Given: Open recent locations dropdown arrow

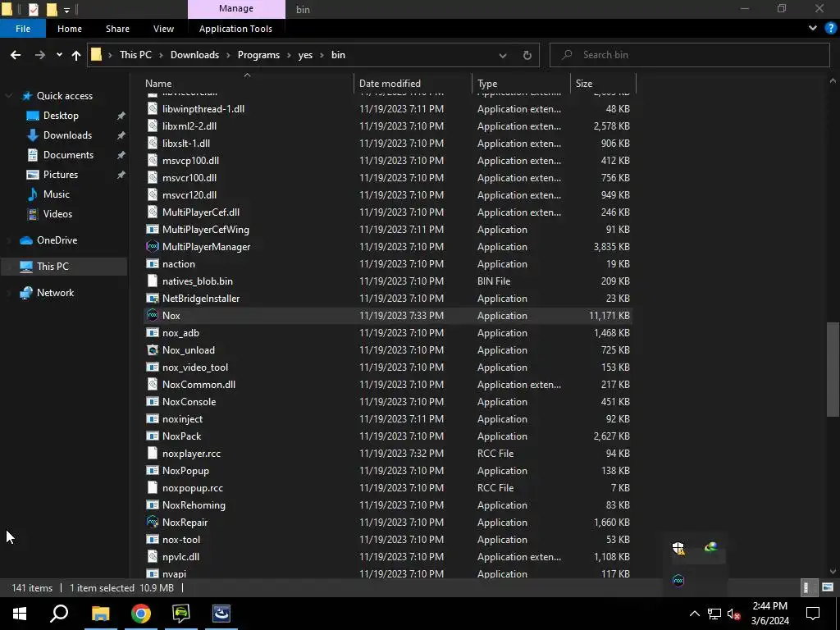Looking at the screenshot, I should click(59, 55).
